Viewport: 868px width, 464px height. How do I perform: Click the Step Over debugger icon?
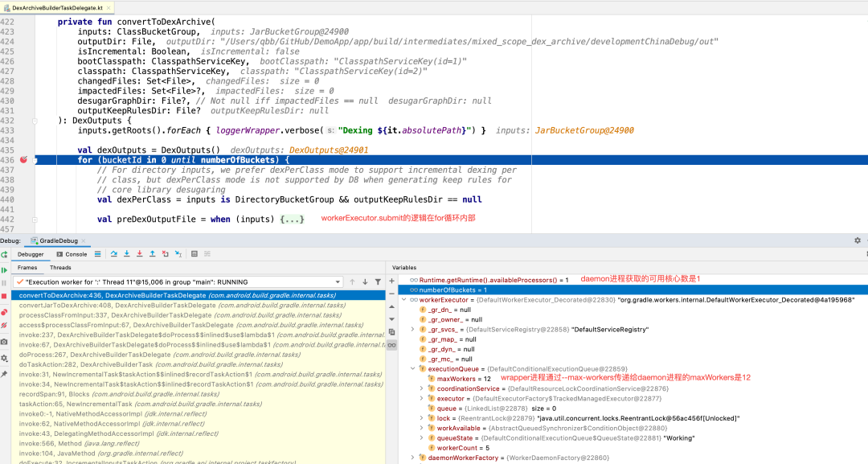[x=113, y=253]
